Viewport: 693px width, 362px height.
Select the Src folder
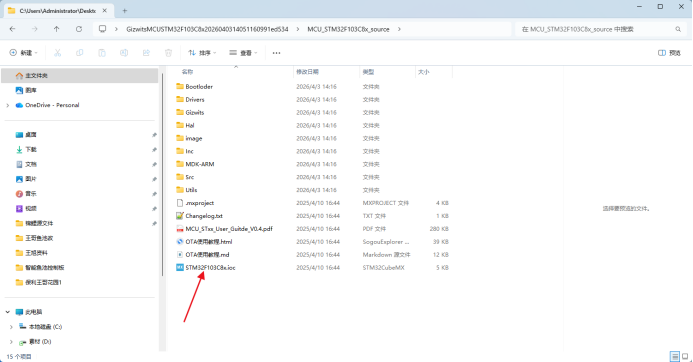pos(185,177)
